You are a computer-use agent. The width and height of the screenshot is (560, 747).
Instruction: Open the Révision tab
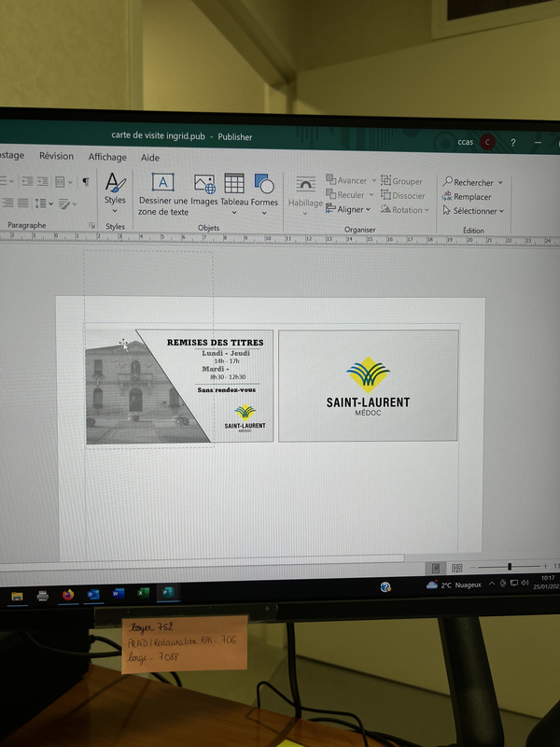click(56, 156)
